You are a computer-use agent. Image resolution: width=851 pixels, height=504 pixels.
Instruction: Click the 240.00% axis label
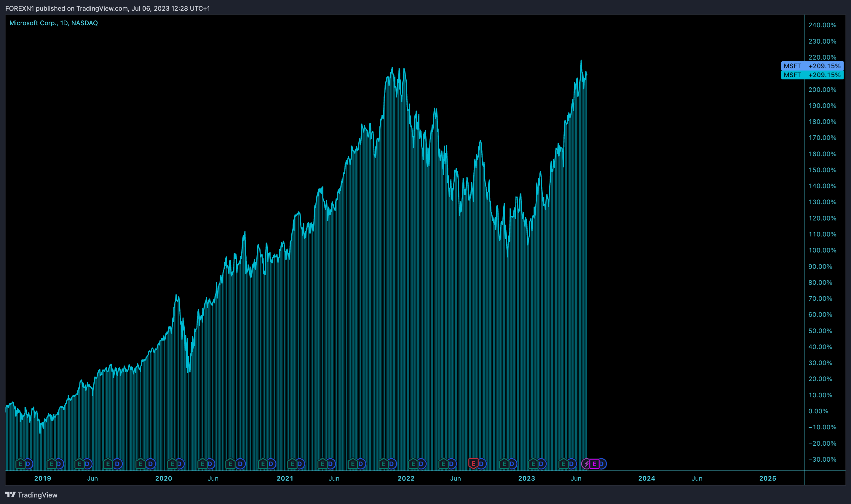(822, 25)
